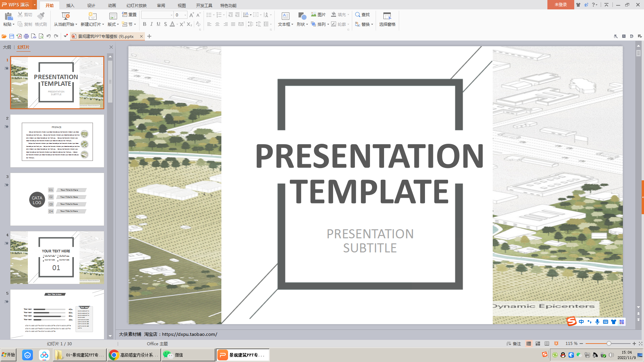The image size is (644, 362).
Task: Toggle Italic formatting
Action: (x=152, y=24)
